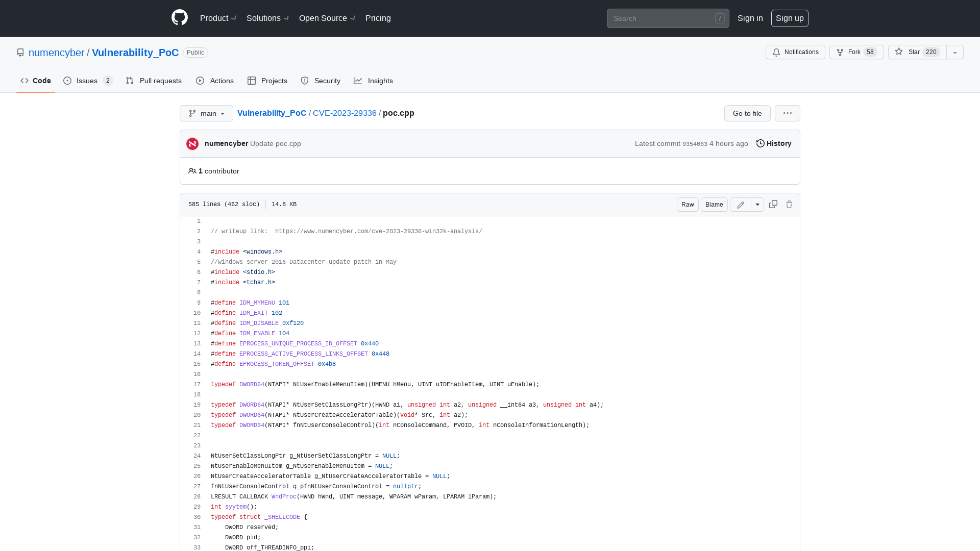The image size is (980, 551).
Task: Open the Update poc.cpp commit message
Action: click(x=276, y=143)
